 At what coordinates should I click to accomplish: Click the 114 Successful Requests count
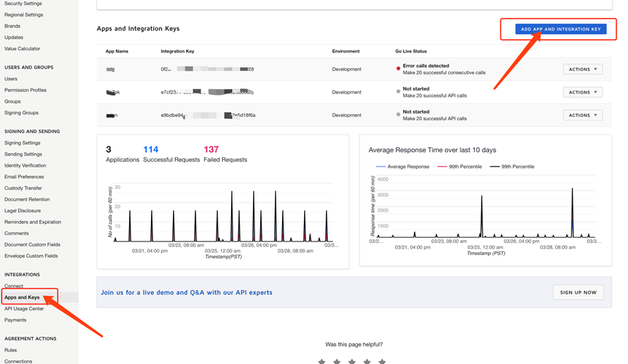(151, 149)
